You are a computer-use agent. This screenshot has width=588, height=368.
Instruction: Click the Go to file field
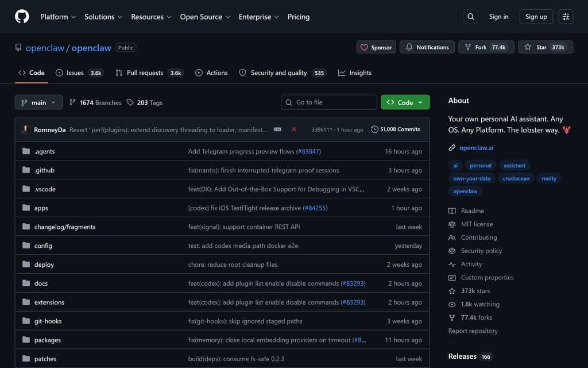[x=329, y=102]
